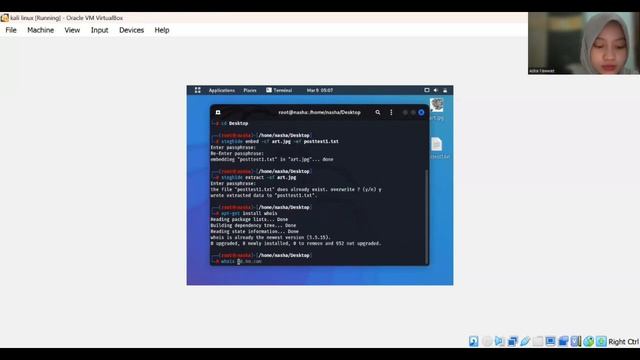This screenshot has height=360, width=640.
Task: Open the VirtualBox File menu
Action: coord(11,30)
